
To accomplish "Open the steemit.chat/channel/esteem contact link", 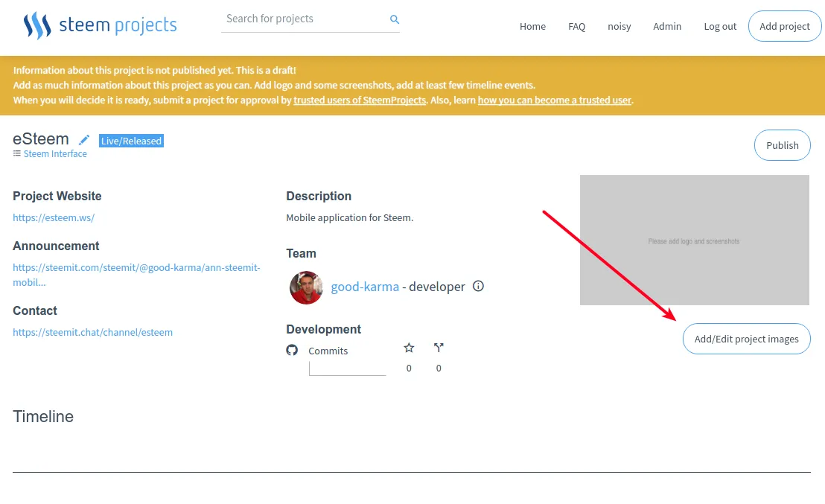I will (x=92, y=332).
